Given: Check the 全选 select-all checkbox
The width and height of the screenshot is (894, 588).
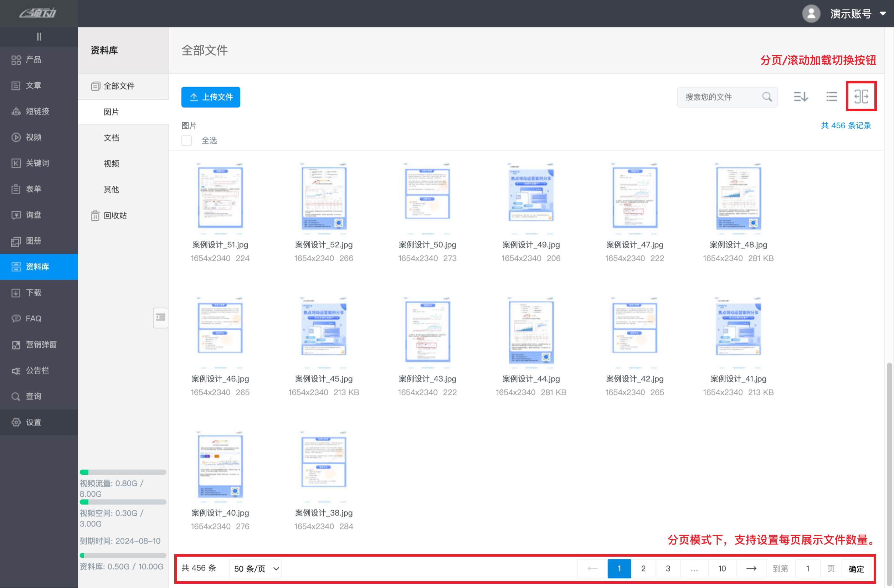Looking at the screenshot, I should click(x=187, y=140).
